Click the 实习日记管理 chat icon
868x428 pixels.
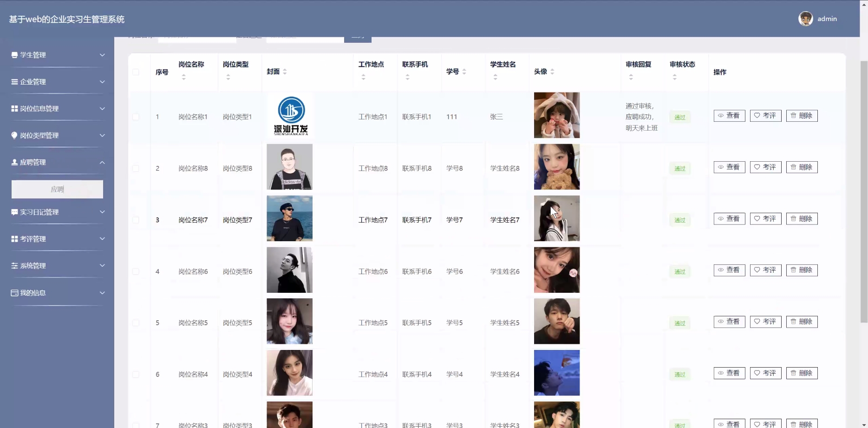click(14, 212)
